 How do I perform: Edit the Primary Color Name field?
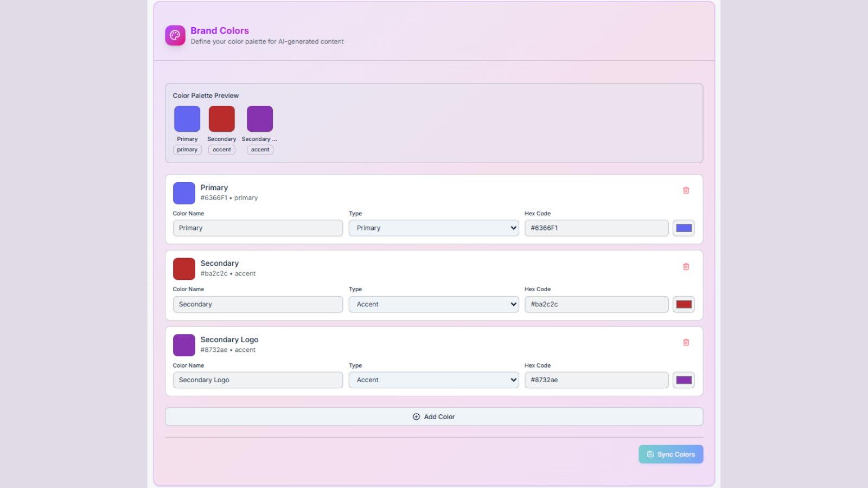(x=258, y=228)
